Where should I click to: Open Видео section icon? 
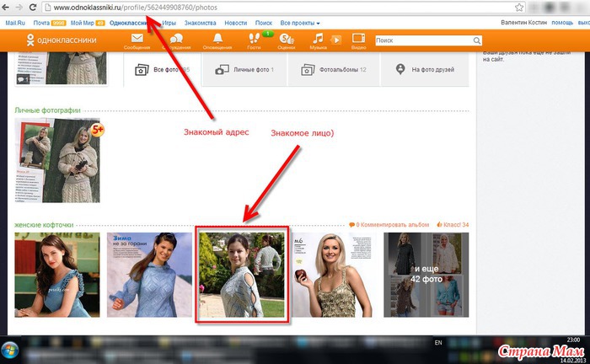pos(358,41)
